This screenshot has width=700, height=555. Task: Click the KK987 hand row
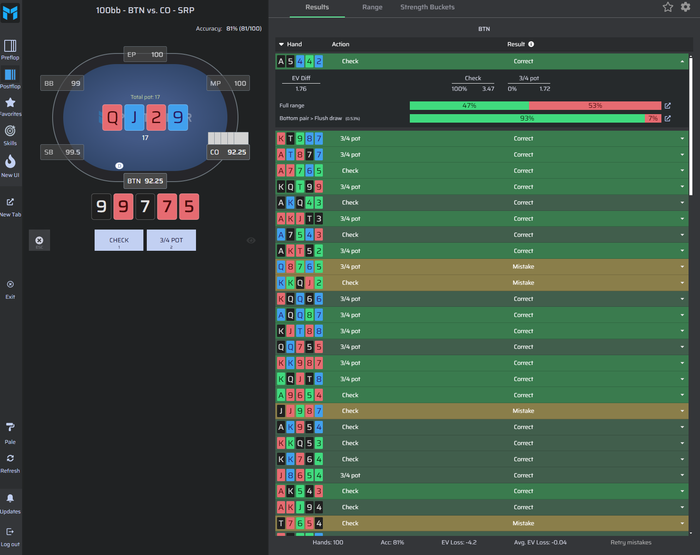[x=482, y=363]
